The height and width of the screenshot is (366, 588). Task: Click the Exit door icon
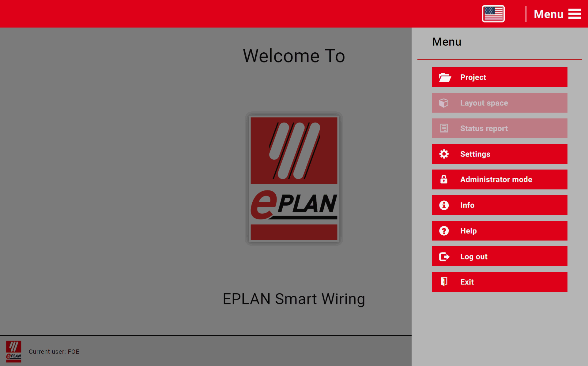click(x=444, y=282)
